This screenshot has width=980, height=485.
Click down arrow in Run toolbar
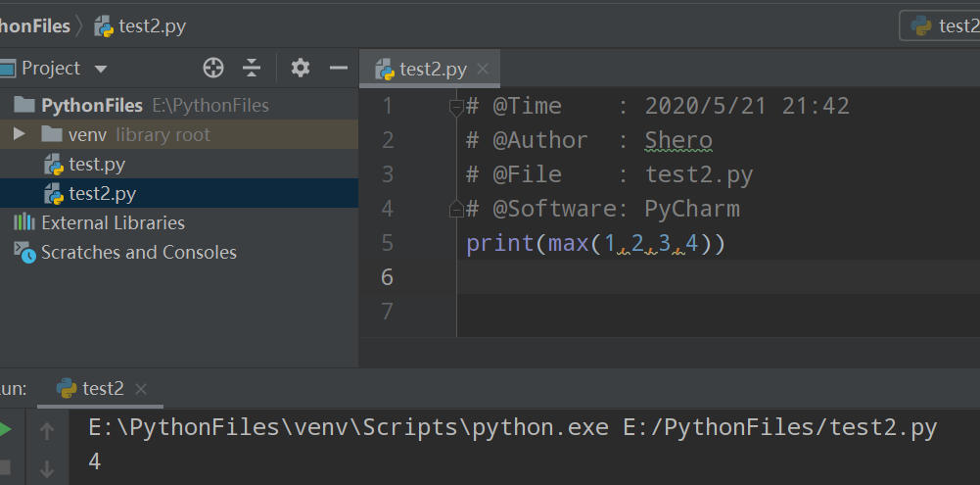pyautogui.click(x=47, y=468)
